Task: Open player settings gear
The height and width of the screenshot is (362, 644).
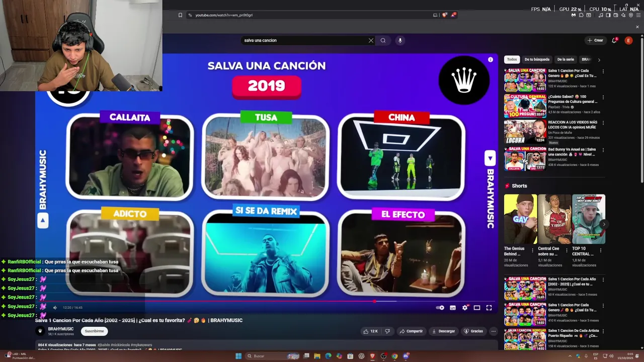Action: point(465,308)
